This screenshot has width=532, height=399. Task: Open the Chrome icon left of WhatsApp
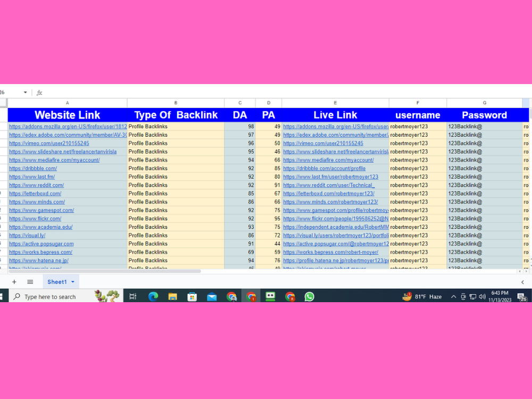tap(290, 296)
